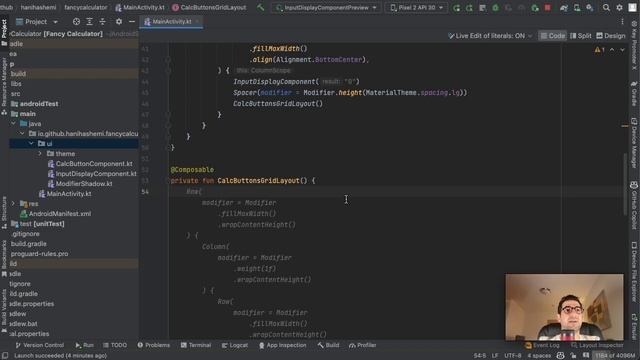This screenshot has width=640, height=360.
Task: Click the Expand All icon in Project panel
Action: [89, 22]
